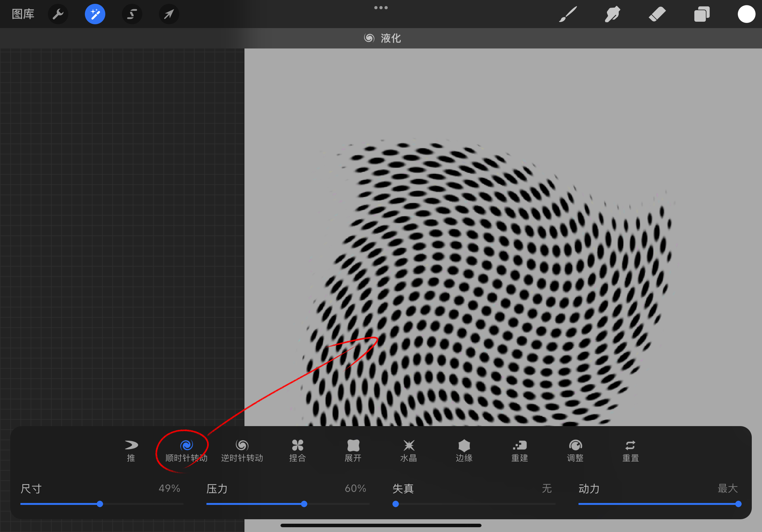
Task: Select the Transform arrow tool
Action: click(x=169, y=14)
